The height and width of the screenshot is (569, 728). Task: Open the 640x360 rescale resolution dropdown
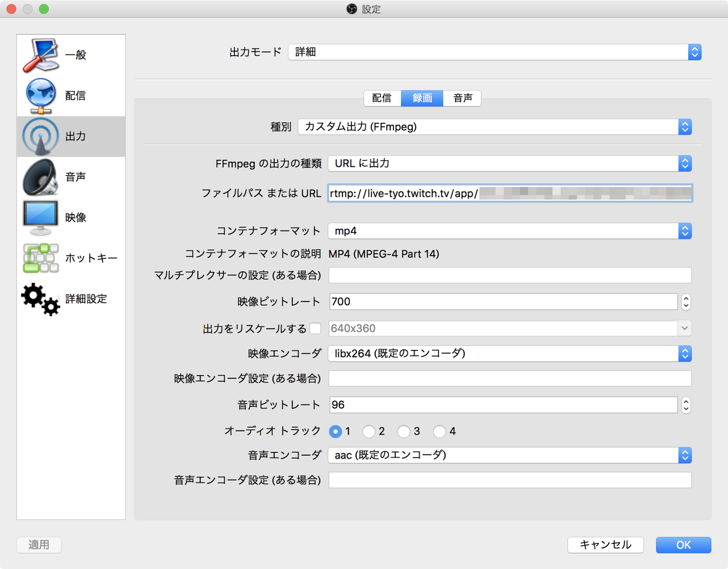click(x=510, y=328)
